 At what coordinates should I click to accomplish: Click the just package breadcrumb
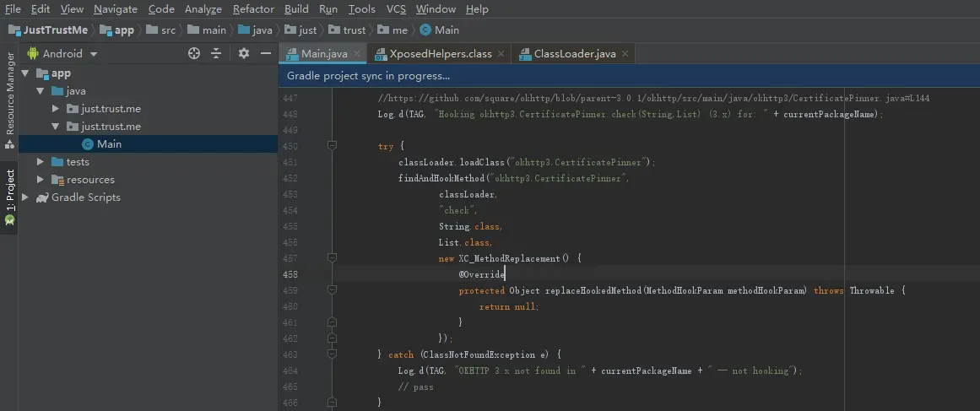pyautogui.click(x=300, y=30)
